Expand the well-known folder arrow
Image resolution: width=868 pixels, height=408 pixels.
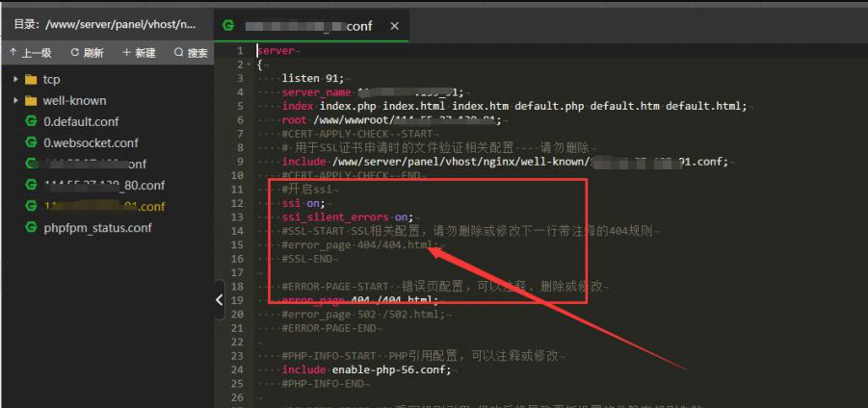(x=15, y=101)
